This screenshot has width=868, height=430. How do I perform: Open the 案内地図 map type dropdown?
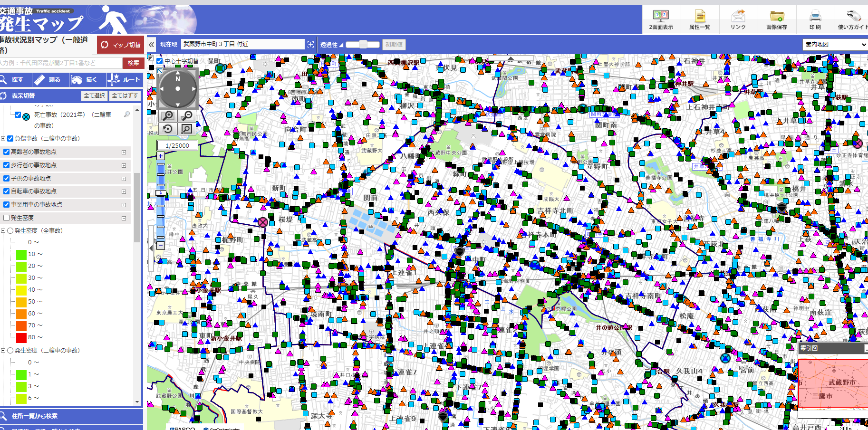835,45
